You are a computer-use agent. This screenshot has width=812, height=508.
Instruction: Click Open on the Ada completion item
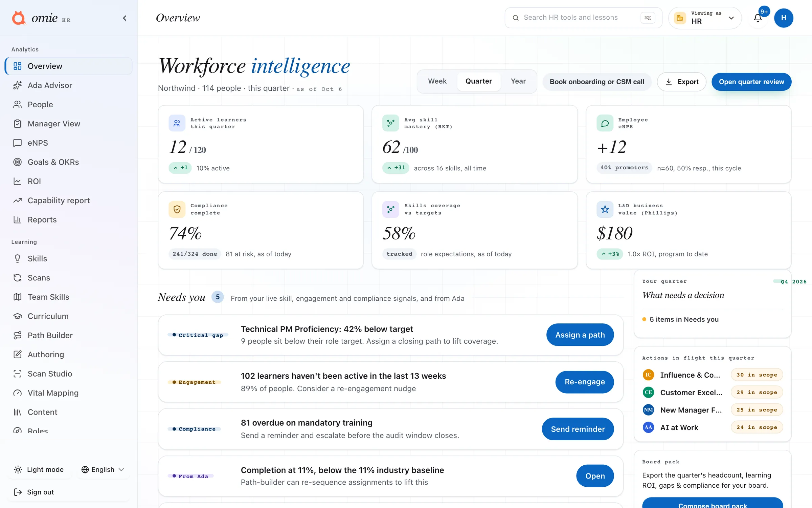click(x=595, y=476)
